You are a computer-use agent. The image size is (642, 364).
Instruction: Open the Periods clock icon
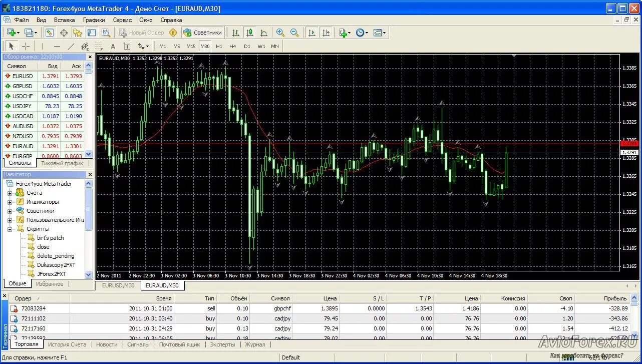tap(360, 33)
